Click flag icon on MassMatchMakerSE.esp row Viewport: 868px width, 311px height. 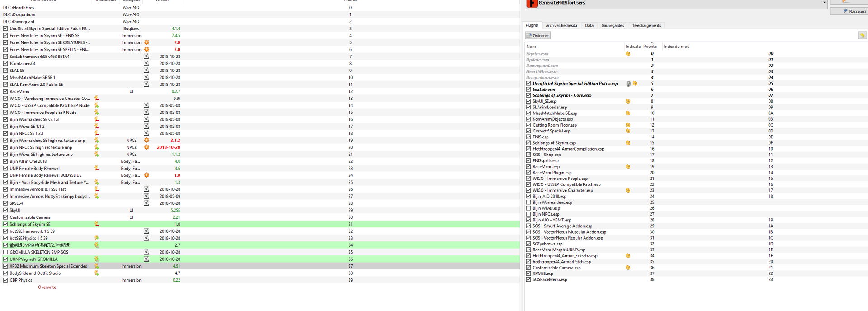tap(628, 113)
